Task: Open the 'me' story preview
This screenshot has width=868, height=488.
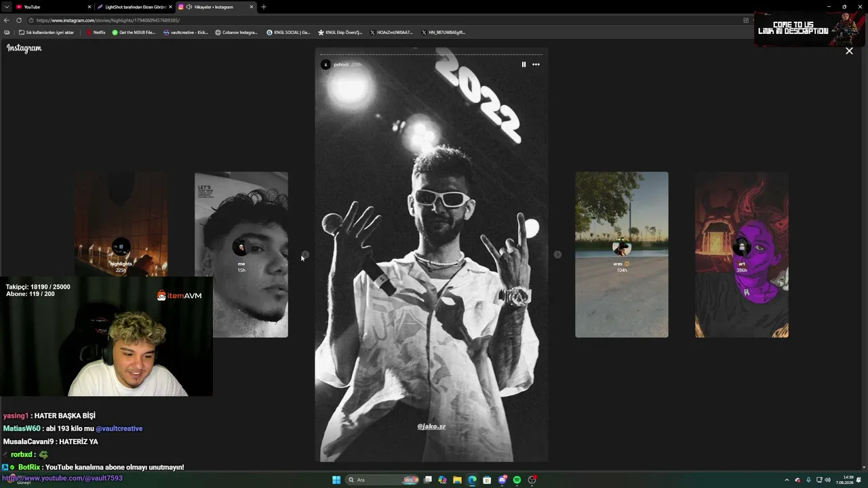Action: point(241,254)
